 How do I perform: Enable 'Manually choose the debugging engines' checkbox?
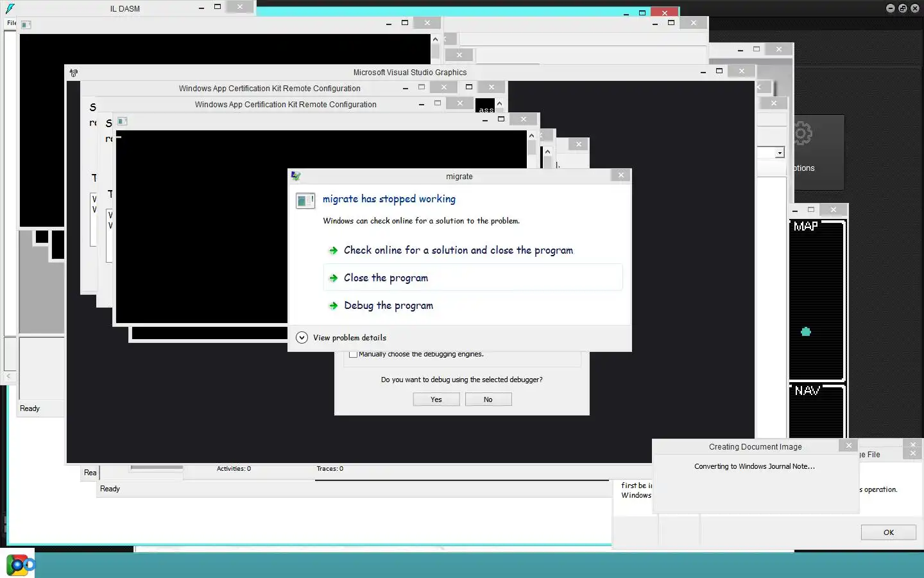coord(353,354)
